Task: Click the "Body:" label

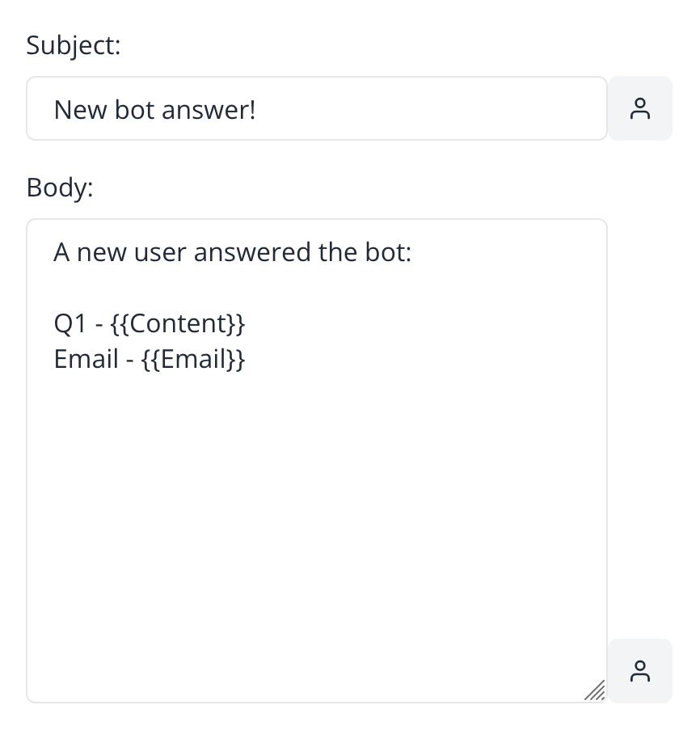Action: pos(60,188)
